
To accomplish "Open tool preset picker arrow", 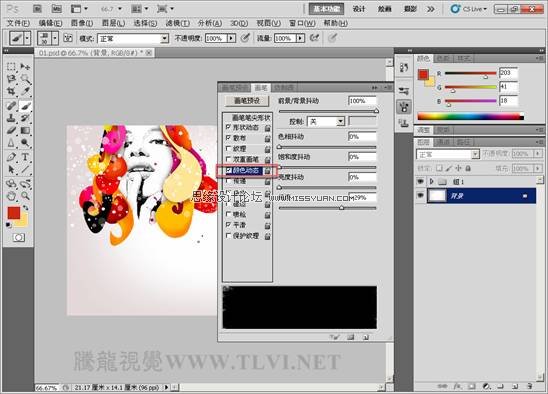I will pyautogui.click(x=27, y=38).
